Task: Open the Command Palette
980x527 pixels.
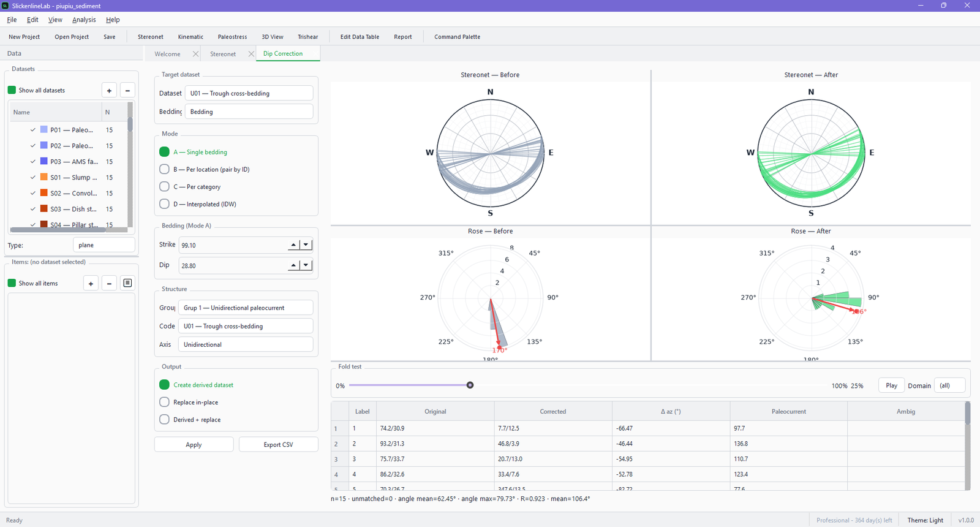Action: point(457,37)
